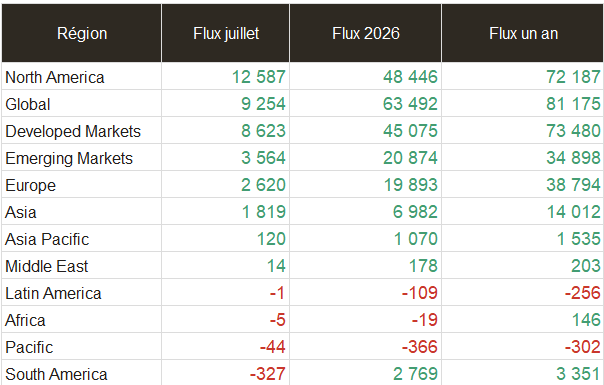This screenshot has width=604, height=385.
Task: Select North America July flux 12 587
Action: [259, 77]
